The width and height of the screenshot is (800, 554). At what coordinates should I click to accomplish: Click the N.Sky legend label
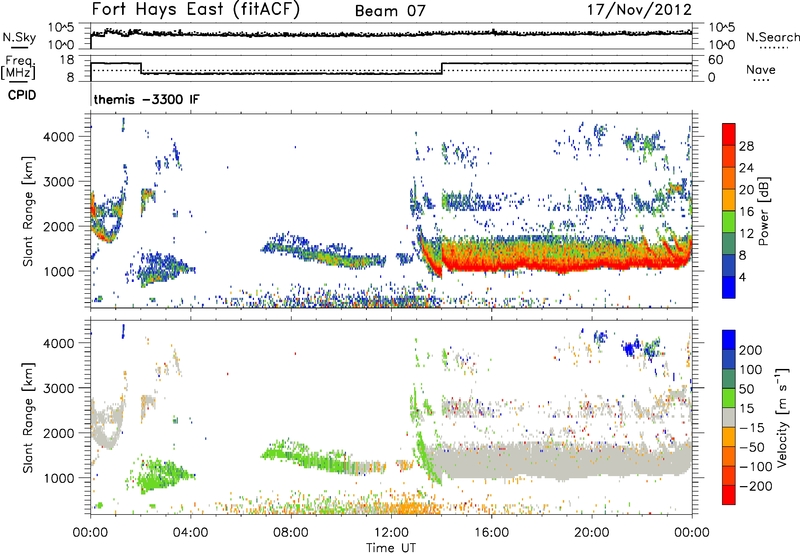(19, 37)
